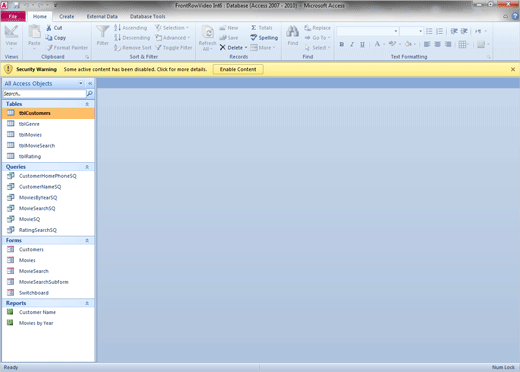Collapse the Tables group
The image size is (520, 372).
[87, 104]
